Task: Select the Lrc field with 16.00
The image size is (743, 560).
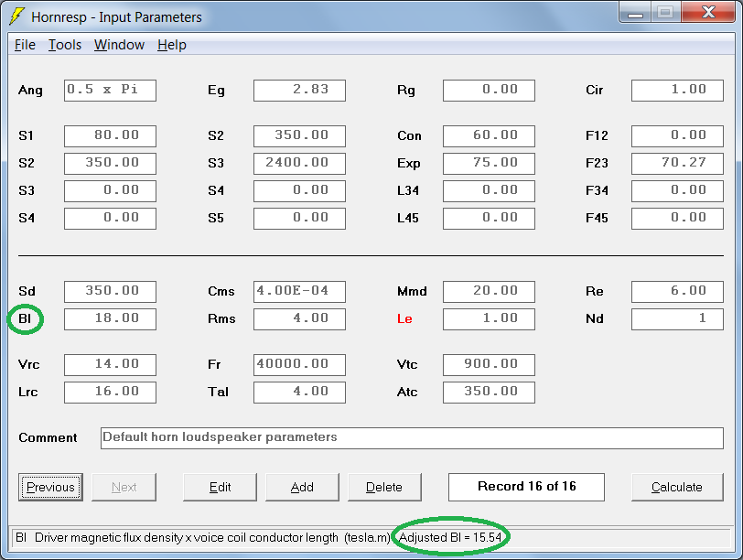Action: [x=110, y=393]
